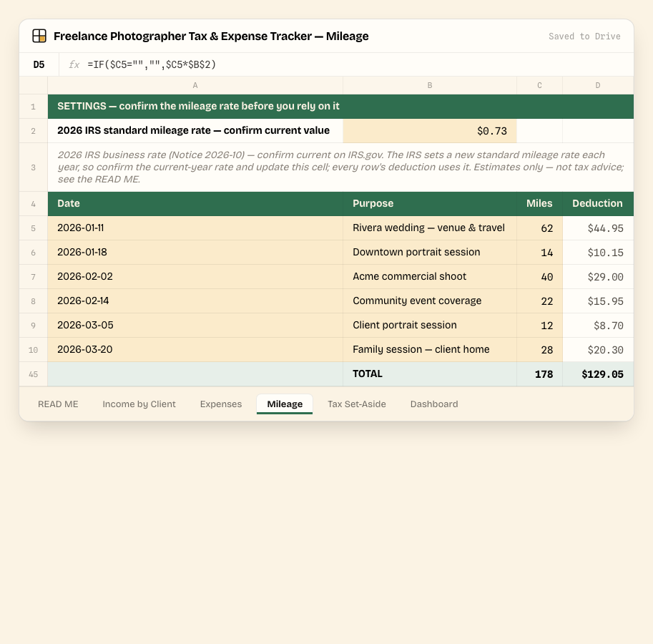
Task: Click the Purpose column heading cell
Action: [x=430, y=204]
